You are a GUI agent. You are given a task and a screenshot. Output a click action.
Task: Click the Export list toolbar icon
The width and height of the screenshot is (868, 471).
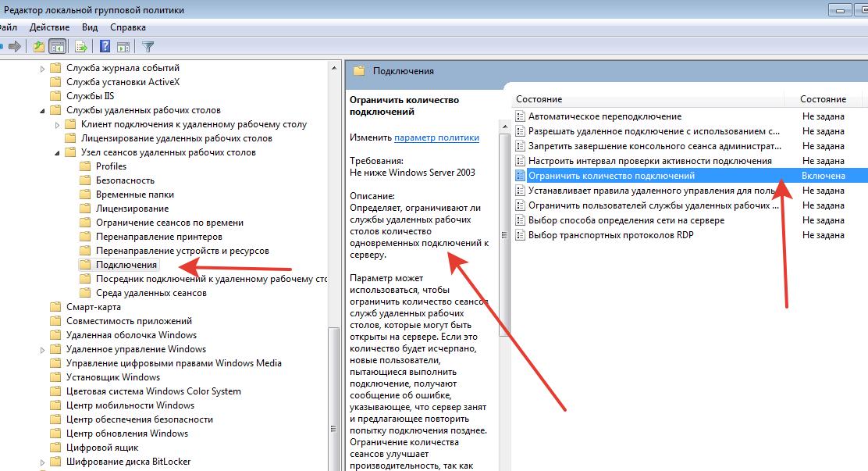(80, 46)
